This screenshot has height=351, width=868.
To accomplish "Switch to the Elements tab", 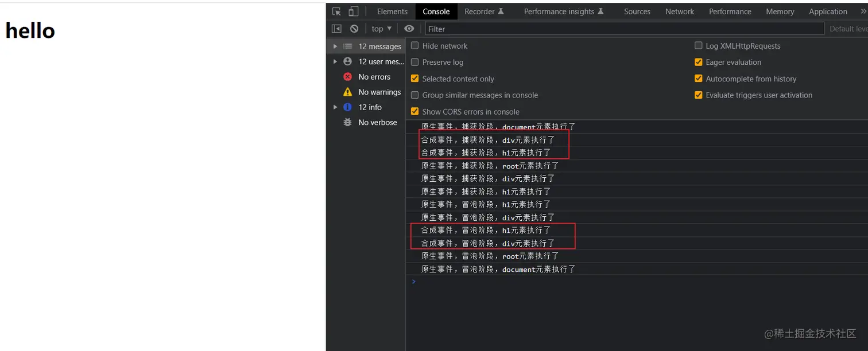I will click(x=393, y=11).
